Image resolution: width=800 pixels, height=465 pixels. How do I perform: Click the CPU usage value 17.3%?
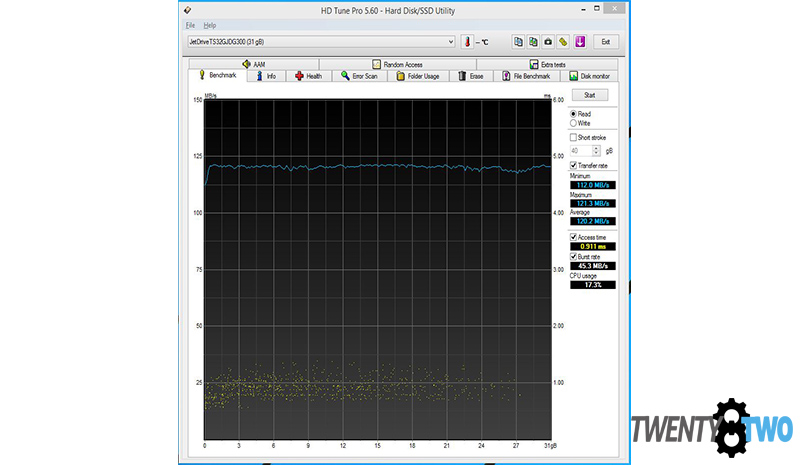coord(592,285)
